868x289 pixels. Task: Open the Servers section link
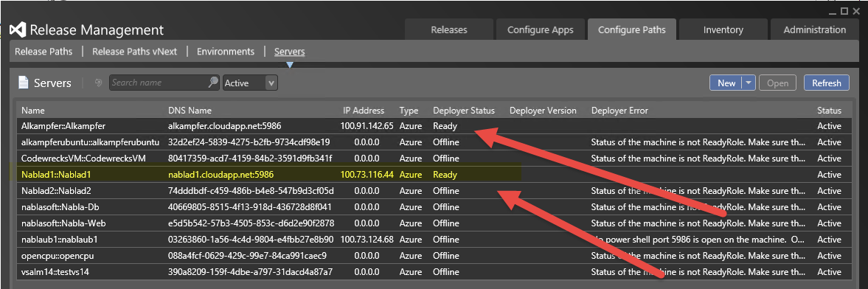point(290,52)
